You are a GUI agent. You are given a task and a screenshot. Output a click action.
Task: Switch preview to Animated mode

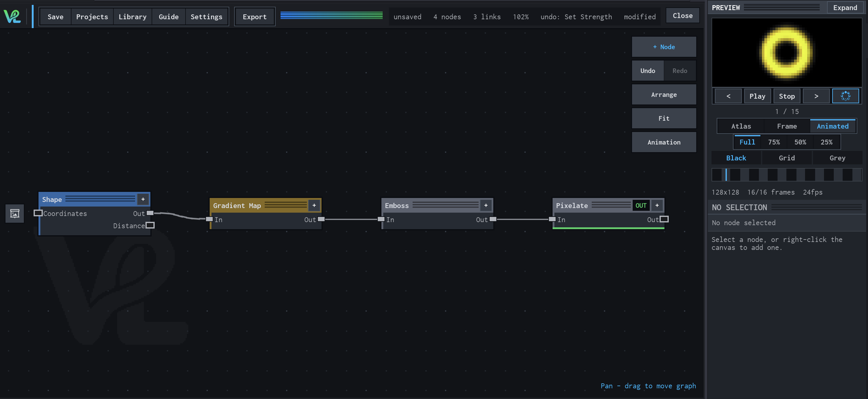832,126
